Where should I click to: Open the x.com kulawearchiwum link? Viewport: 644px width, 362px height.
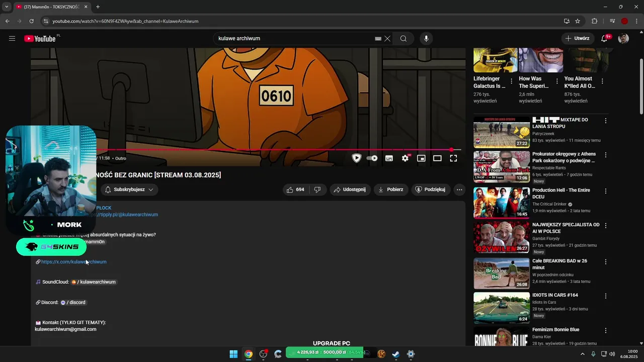(x=74, y=262)
